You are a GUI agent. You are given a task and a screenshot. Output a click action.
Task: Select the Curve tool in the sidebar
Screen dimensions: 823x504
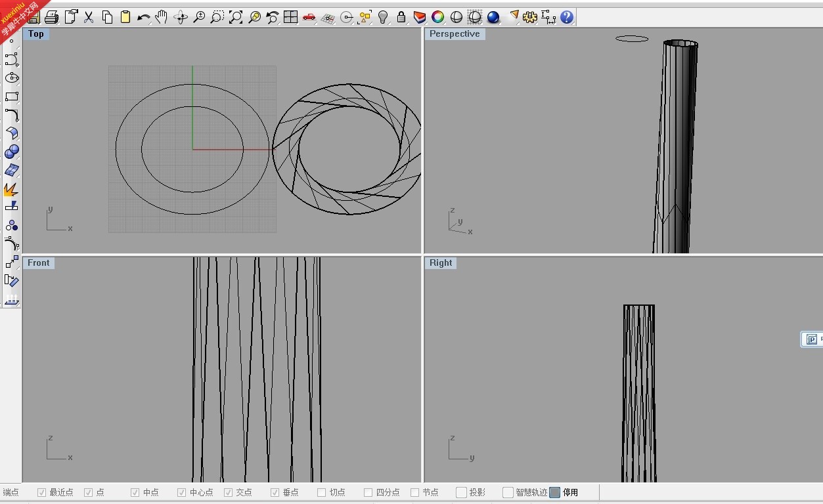(11, 60)
